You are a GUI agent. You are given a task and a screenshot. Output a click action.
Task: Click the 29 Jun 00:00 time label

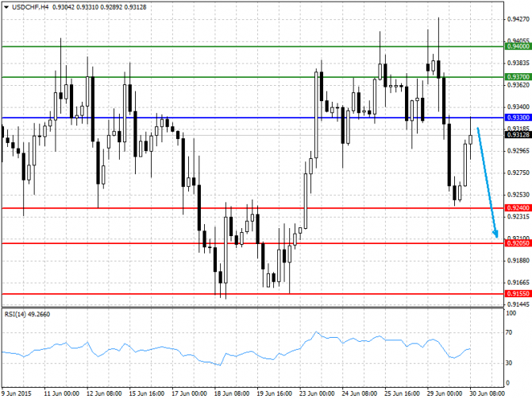[x=445, y=393]
